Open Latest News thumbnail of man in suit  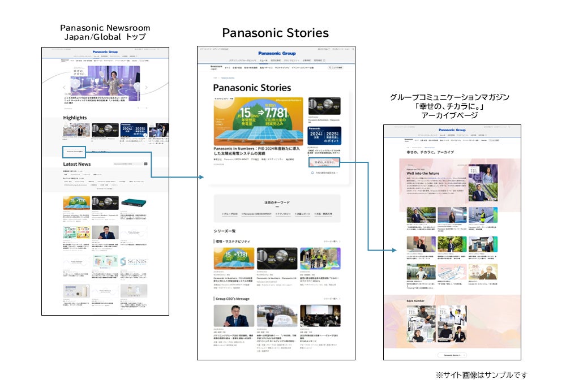[105, 232]
